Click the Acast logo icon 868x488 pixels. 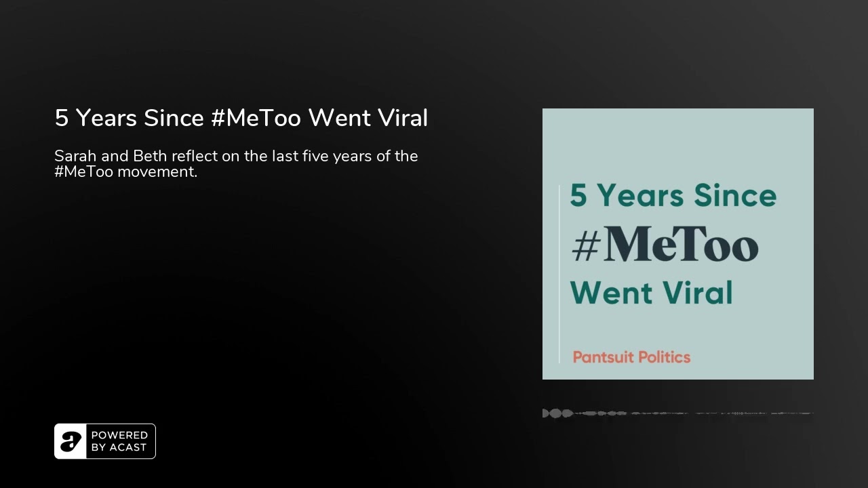coord(71,442)
